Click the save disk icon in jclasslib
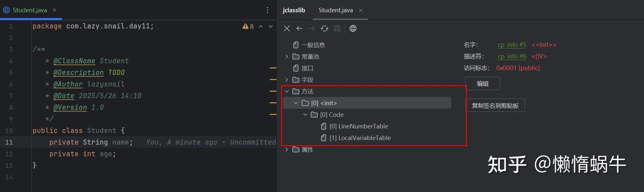This screenshot has height=192, width=644. pyautogui.click(x=337, y=28)
